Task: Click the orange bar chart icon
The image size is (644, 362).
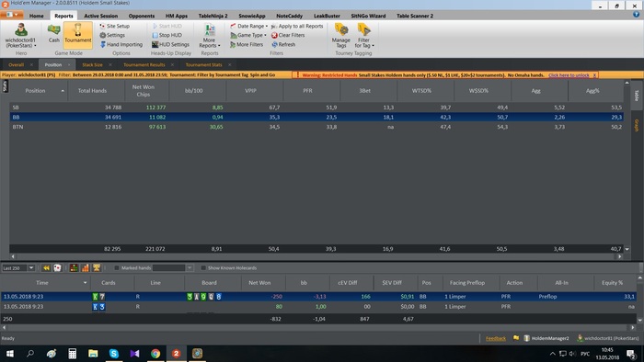Action: coord(85,267)
